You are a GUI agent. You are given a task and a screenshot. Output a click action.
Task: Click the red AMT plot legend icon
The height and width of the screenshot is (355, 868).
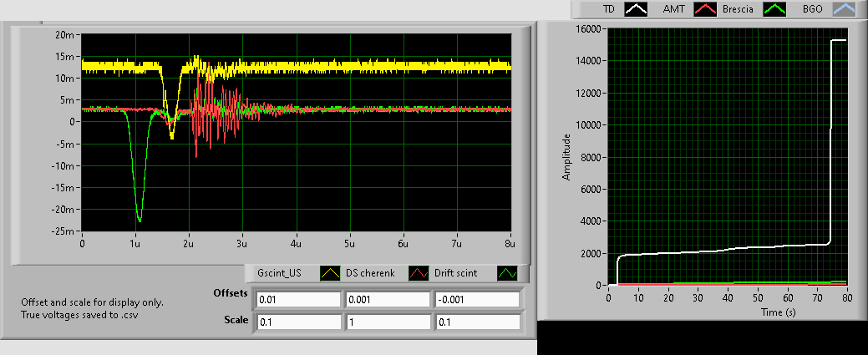pyautogui.click(x=707, y=9)
